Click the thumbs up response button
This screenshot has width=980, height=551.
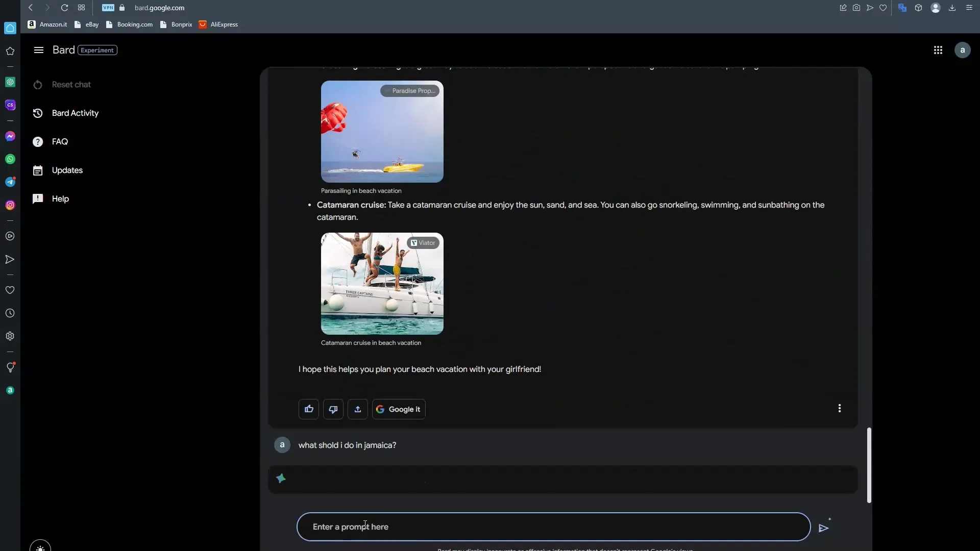[x=308, y=409]
